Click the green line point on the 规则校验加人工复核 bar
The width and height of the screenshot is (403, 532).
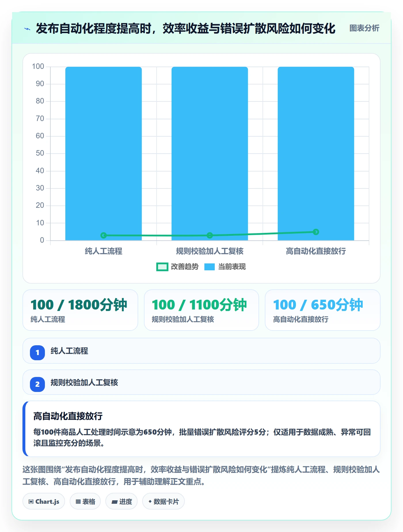(210, 235)
